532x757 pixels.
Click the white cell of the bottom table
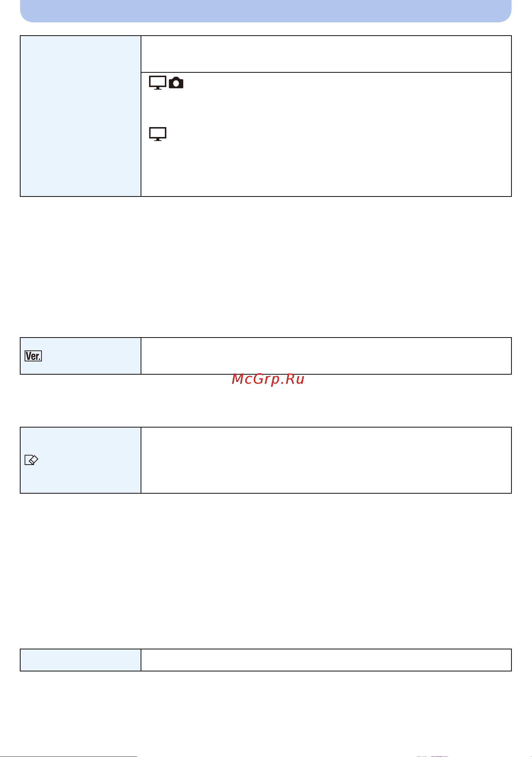pos(326,660)
